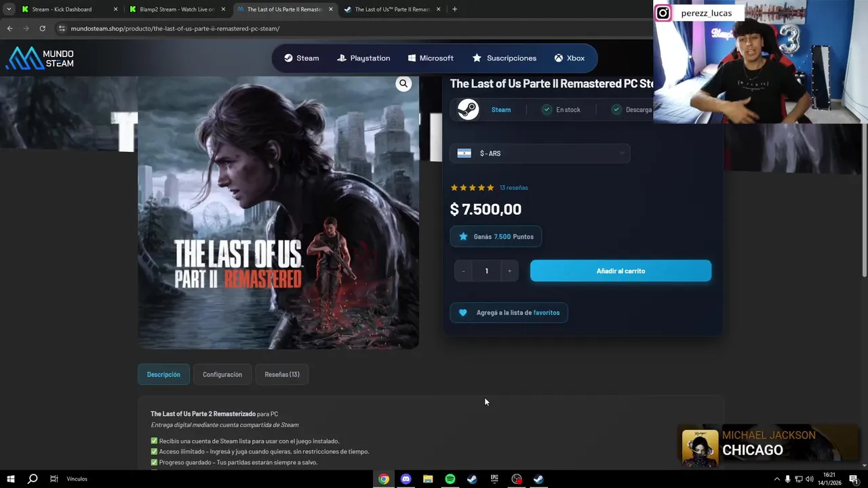Open Spotify from taskbar
This screenshot has height=488, width=868.
point(450,479)
